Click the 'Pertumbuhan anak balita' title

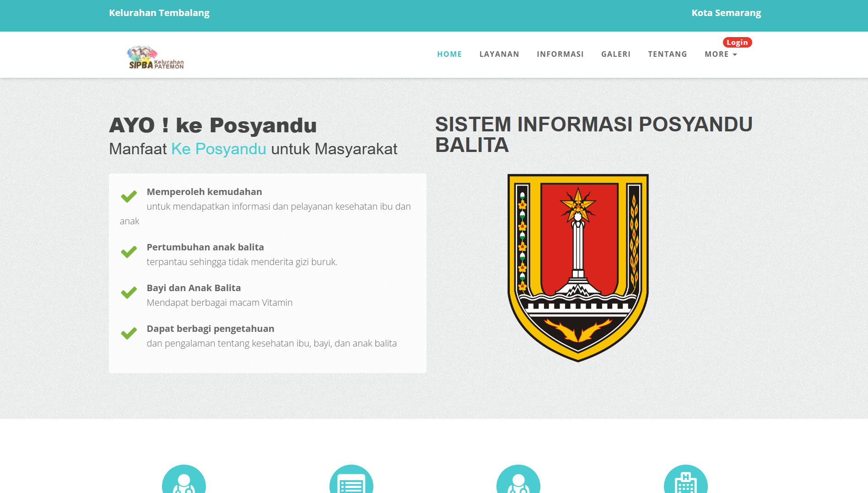tap(205, 247)
